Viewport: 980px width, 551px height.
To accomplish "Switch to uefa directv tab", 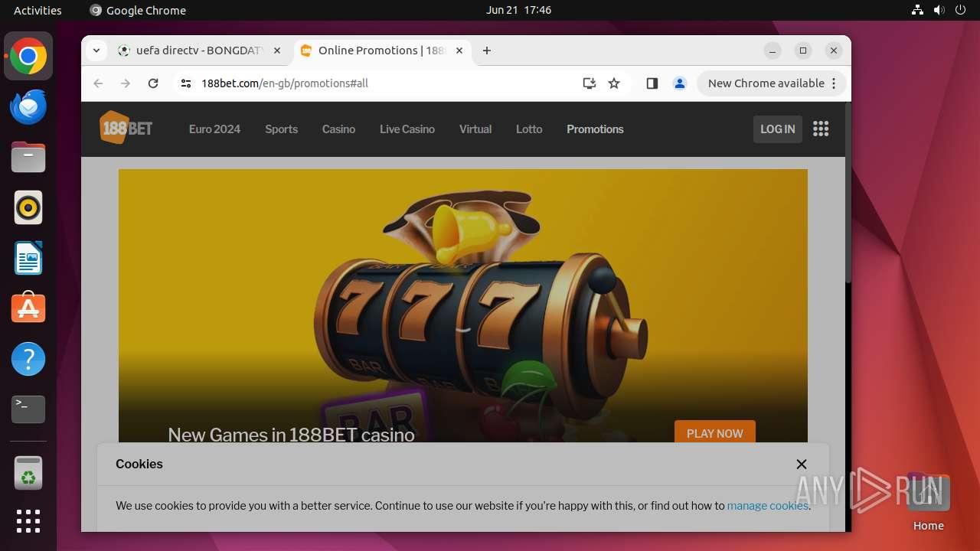I will [199, 51].
